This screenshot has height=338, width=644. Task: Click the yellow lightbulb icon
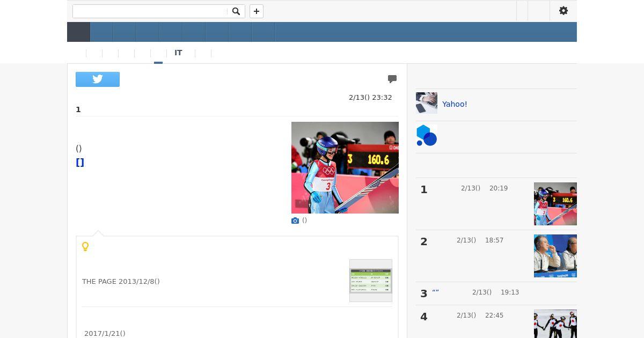[85, 247]
